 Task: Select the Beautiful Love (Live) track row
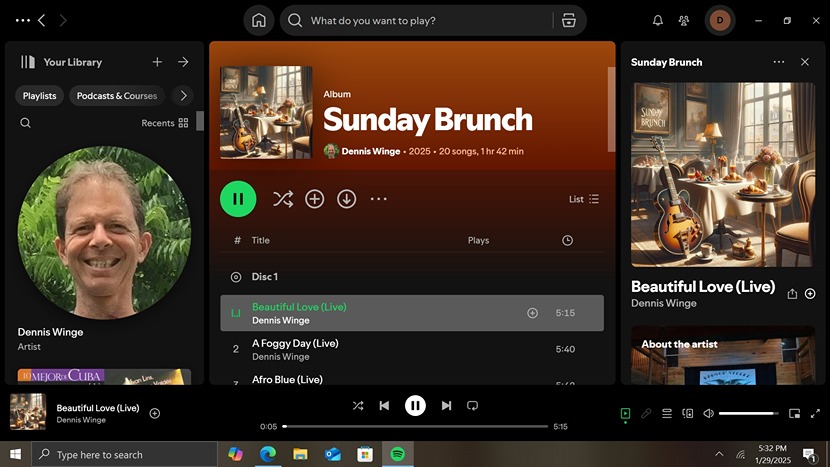click(412, 313)
